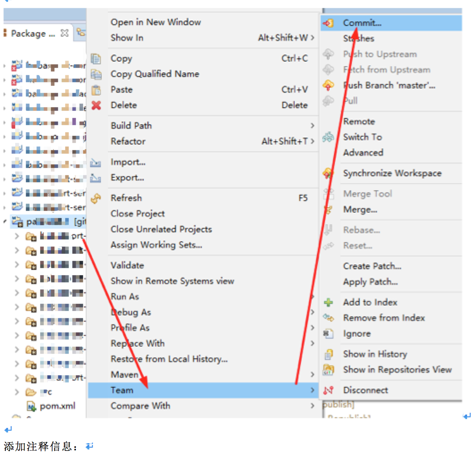Expand the Replace With submenu arrow

[312, 344]
